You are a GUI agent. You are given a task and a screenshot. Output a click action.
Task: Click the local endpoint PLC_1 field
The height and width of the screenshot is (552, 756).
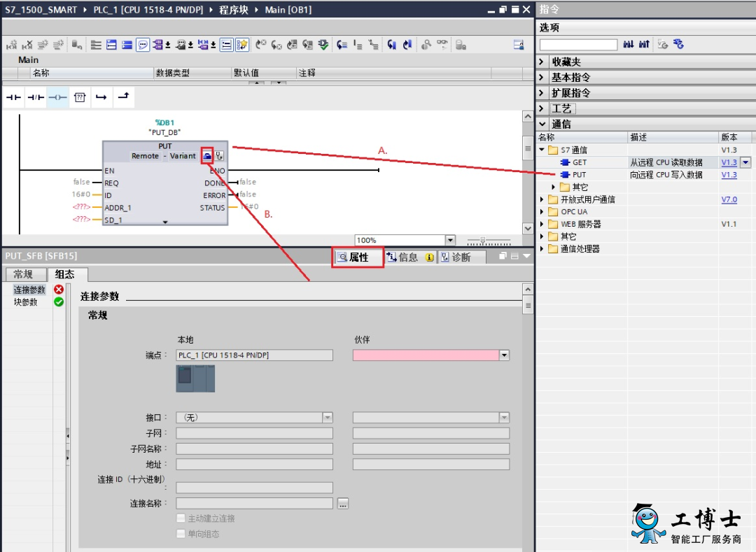[255, 355]
